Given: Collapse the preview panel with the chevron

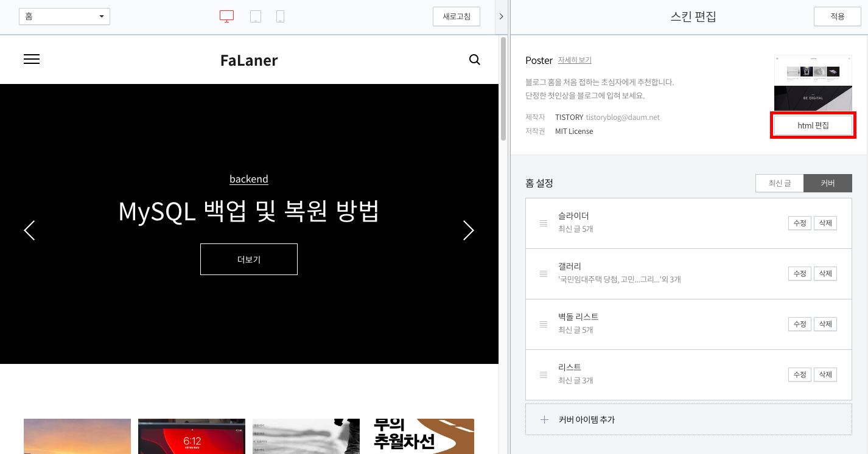Looking at the screenshot, I should [501, 16].
